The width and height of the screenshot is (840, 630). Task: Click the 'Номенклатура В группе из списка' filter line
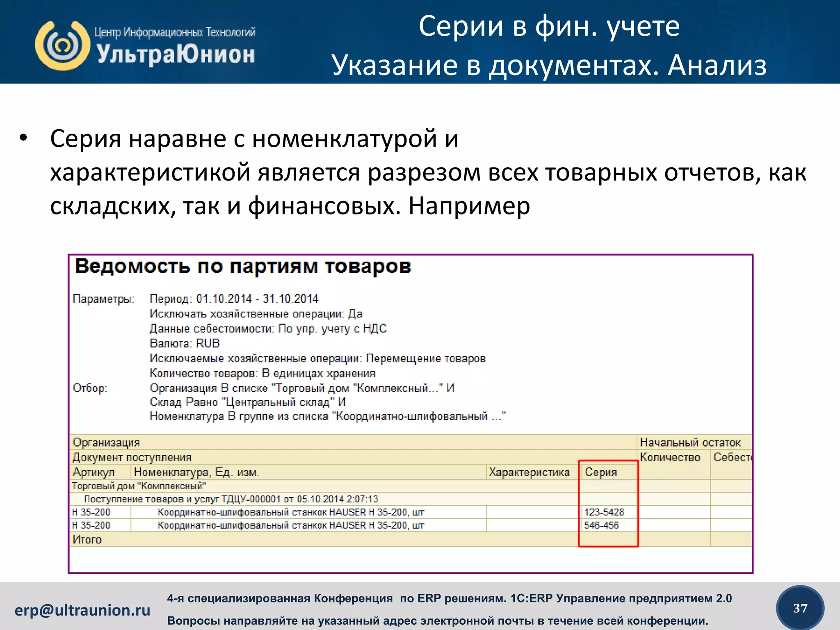328,416
